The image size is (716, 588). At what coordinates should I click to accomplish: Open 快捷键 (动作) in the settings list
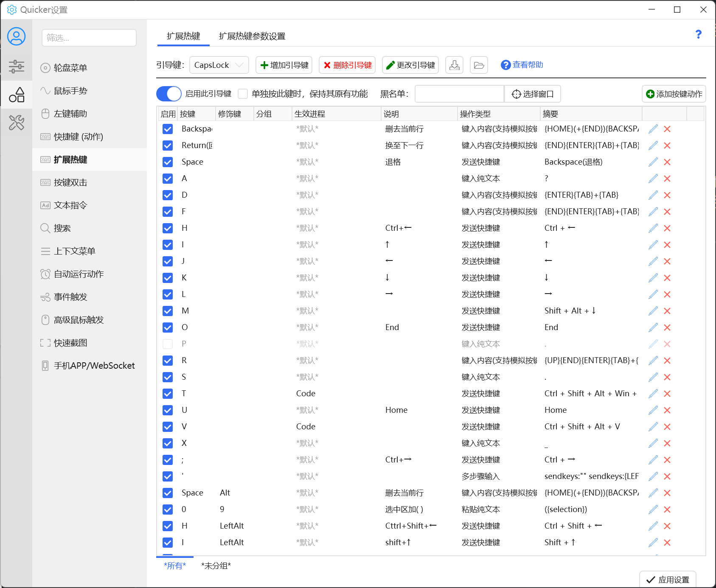(x=90, y=137)
